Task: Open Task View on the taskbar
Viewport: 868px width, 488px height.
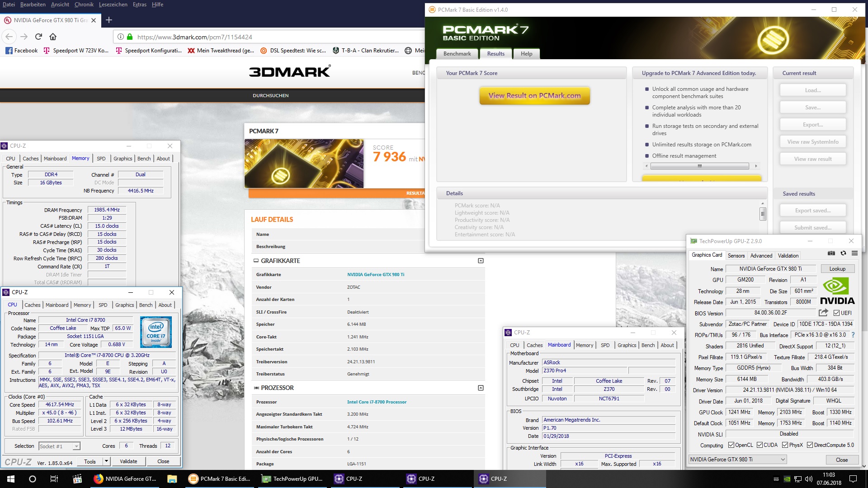Action: [x=54, y=479]
